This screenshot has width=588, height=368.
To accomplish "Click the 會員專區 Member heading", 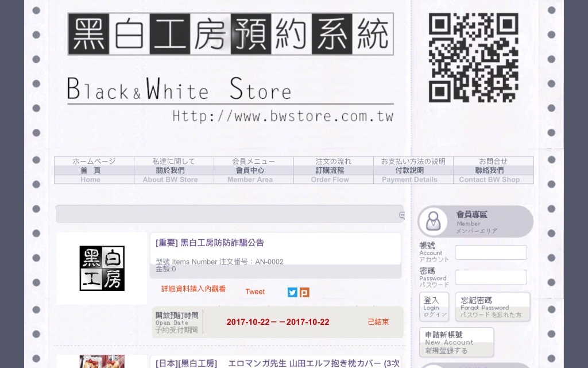I will pyautogui.click(x=472, y=214).
